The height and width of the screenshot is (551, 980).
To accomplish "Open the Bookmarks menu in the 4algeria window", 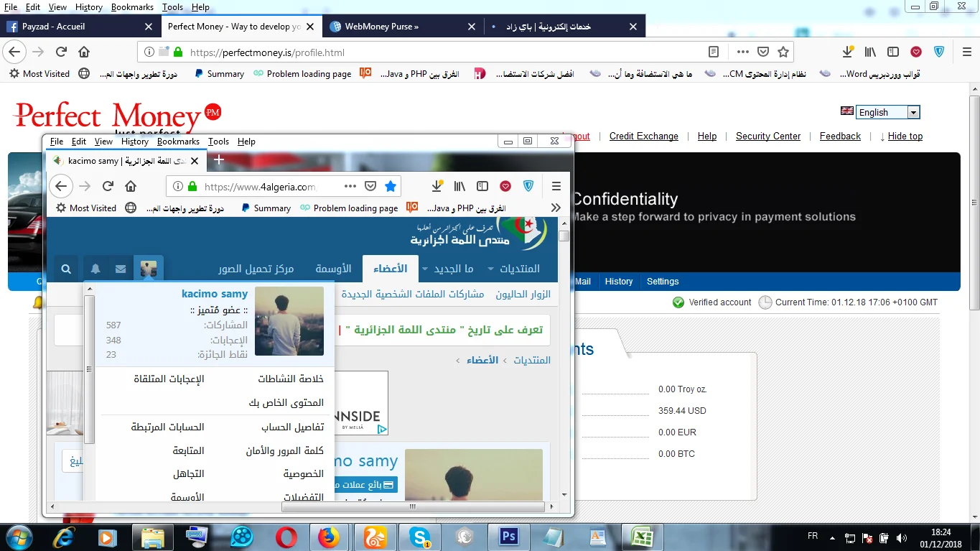I will pos(178,142).
